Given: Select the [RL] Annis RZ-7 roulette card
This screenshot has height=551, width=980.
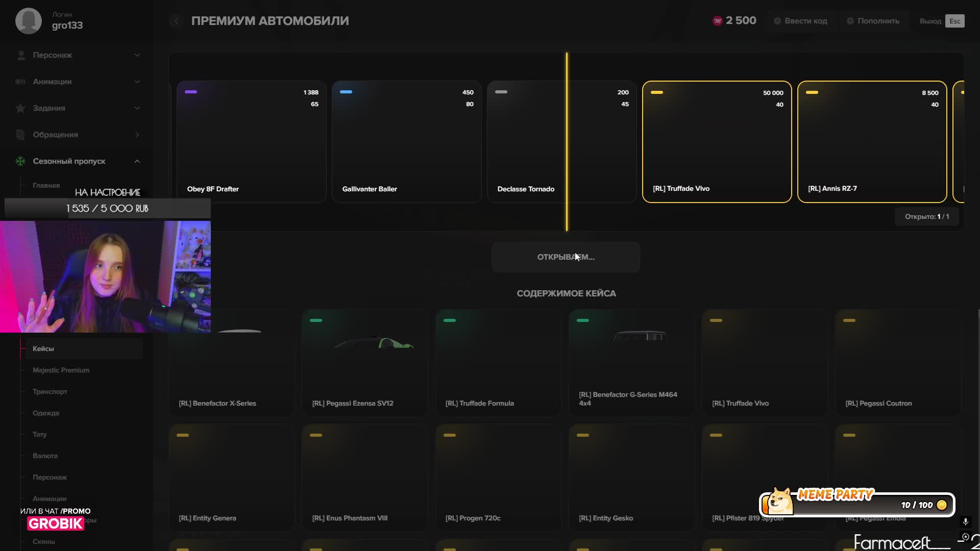Looking at the screenshot, I should pyautogui.click(x=872, y=142).
